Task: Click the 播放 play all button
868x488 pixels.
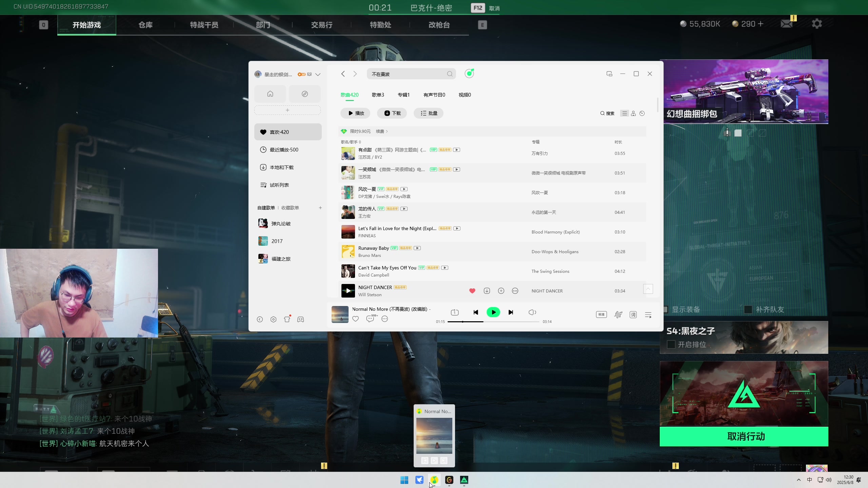Action: pos(355,113)
